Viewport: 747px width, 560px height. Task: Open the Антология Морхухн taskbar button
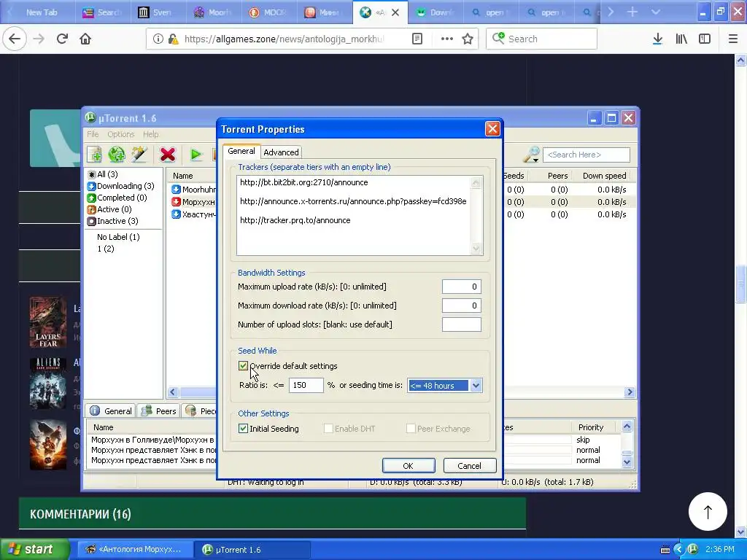point(135,550)
